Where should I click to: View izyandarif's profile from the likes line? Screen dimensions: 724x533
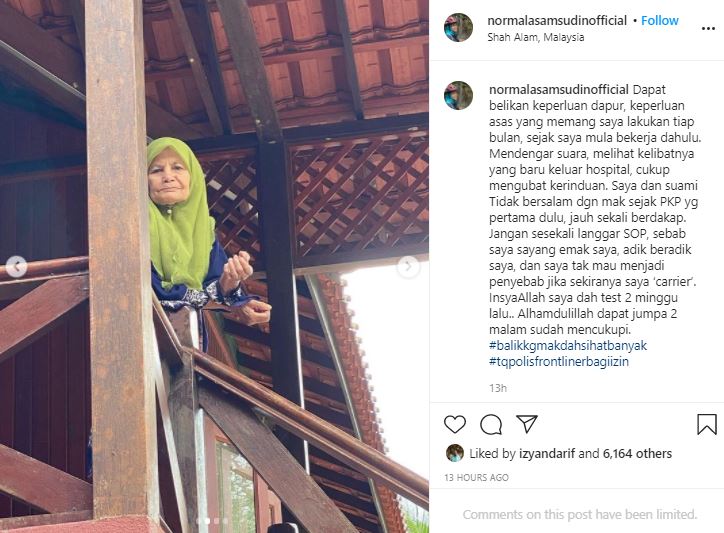pos(547,454)
